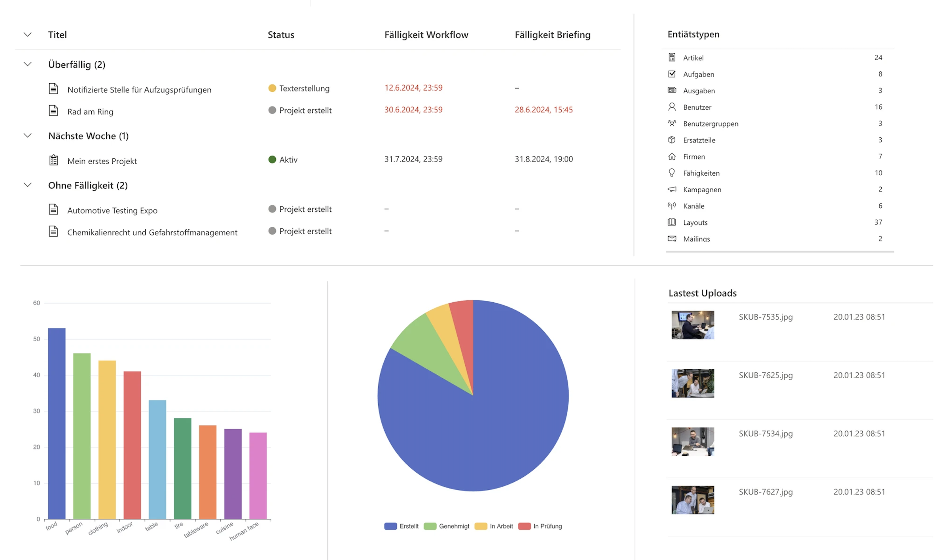This screenshot has width=943, height=560.
Task: Toggle the In Prüfung legend entry
Action: (540, 526)
